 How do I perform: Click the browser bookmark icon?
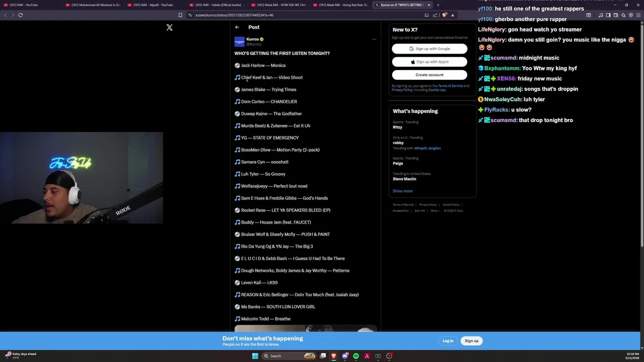coord(180,15)
